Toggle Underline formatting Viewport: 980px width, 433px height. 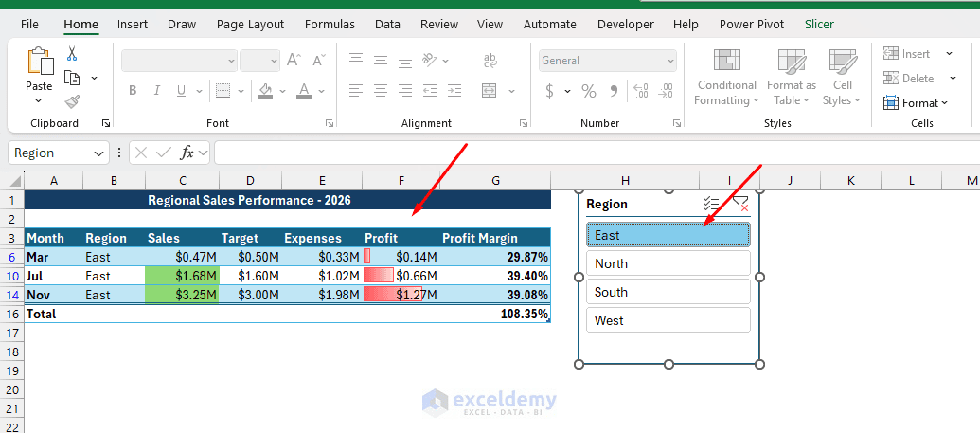181,91
